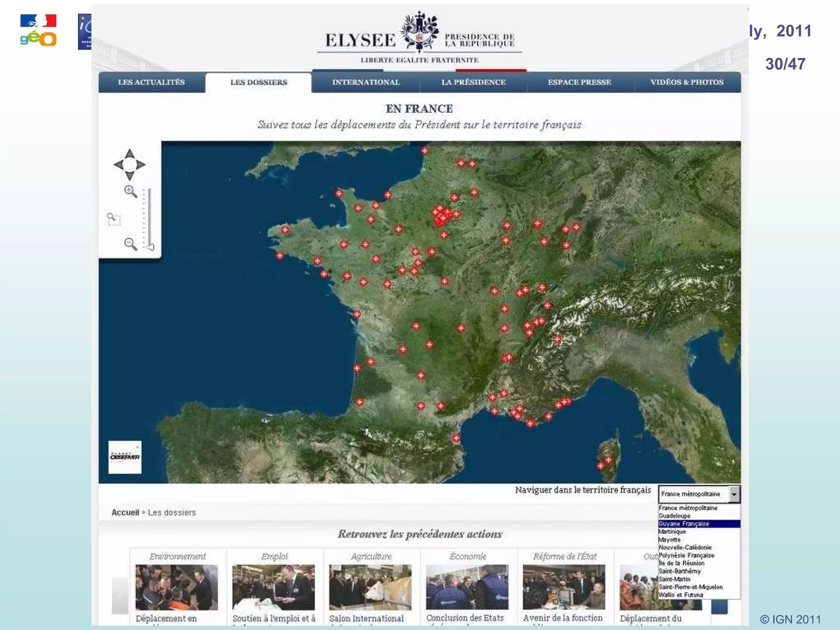This screenshot has height=630, width=840.
Task: Choose Guyane Française from territory list
Action: (x=684, y=524)
